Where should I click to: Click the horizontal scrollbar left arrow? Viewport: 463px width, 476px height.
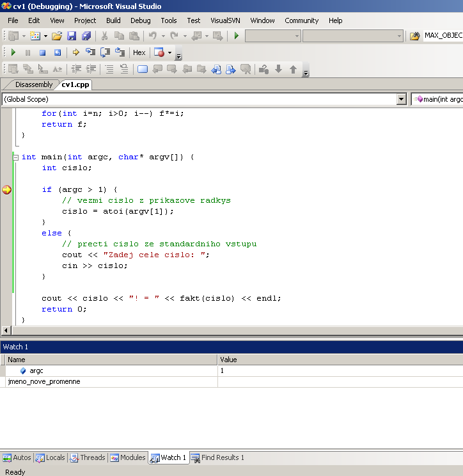click(x=6, y=330)
